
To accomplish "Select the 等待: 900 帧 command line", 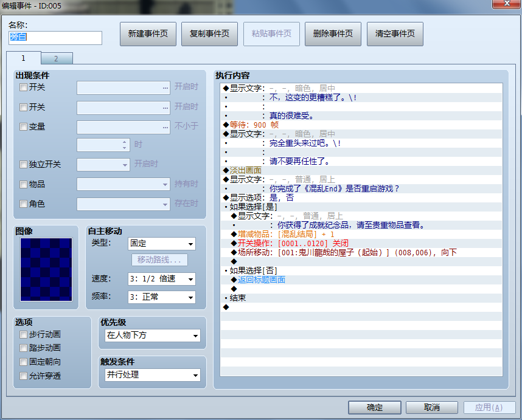I will (361, 125).
